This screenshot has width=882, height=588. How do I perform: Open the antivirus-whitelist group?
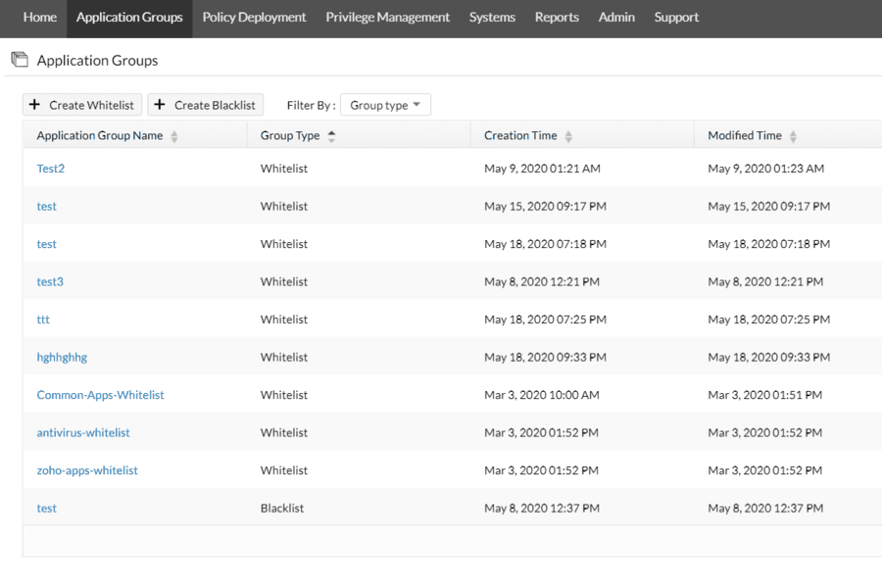pyautogui.click(x=82, y=432)
